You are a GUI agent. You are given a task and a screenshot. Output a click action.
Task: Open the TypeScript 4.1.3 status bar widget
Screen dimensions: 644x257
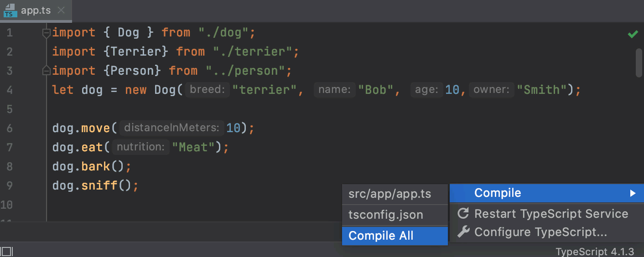click(594, 252)
